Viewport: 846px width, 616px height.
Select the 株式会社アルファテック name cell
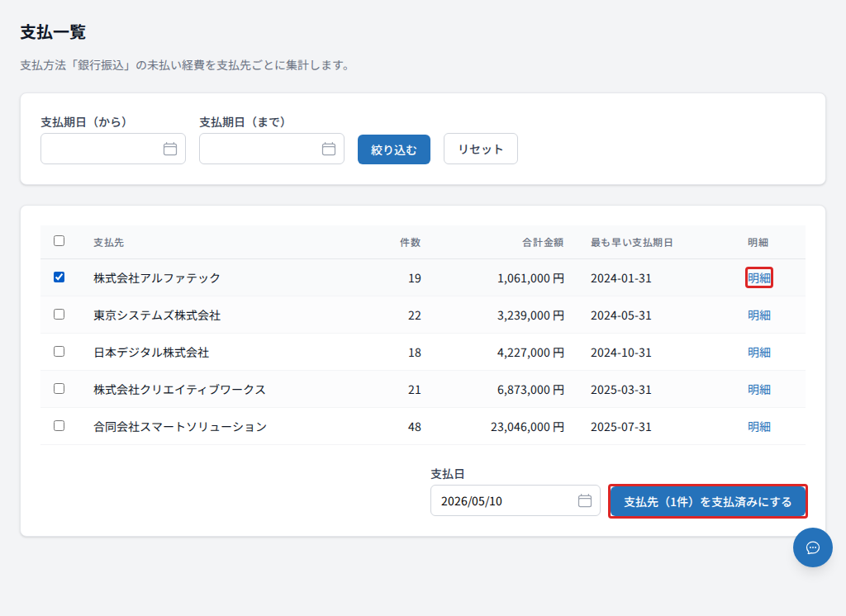157,277
